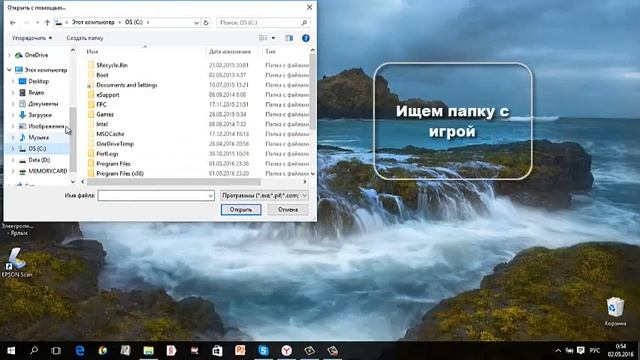Open the action center notifications icon
The width and height of the screenshot is (640, 360).
tap(581, 351)
